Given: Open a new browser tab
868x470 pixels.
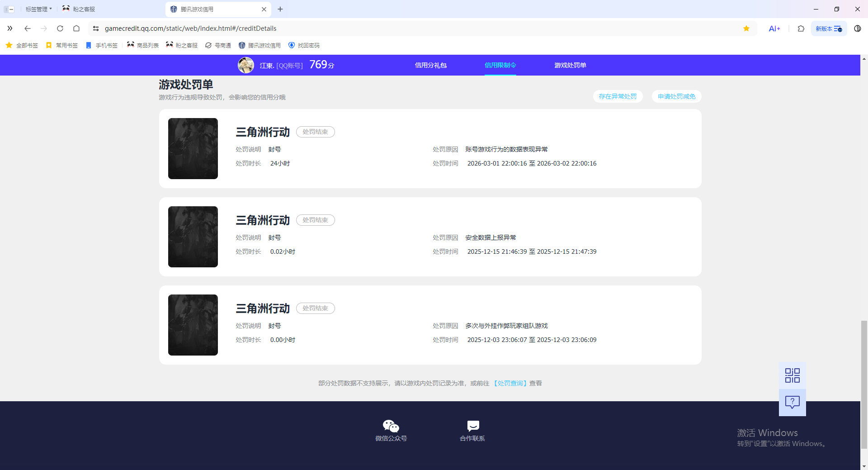Looking at the screenshot, I should click(x=280, y=9).
